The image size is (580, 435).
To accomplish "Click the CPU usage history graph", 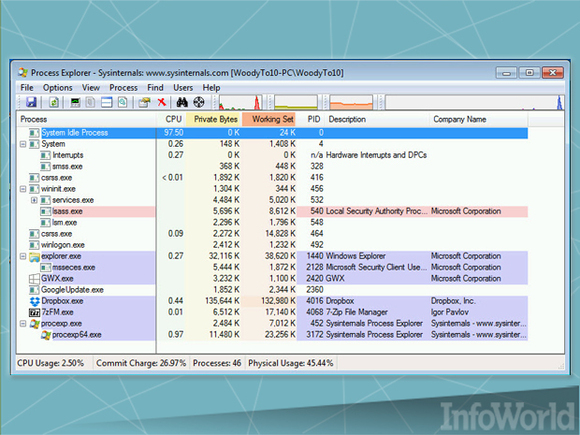I will (240, 102).
